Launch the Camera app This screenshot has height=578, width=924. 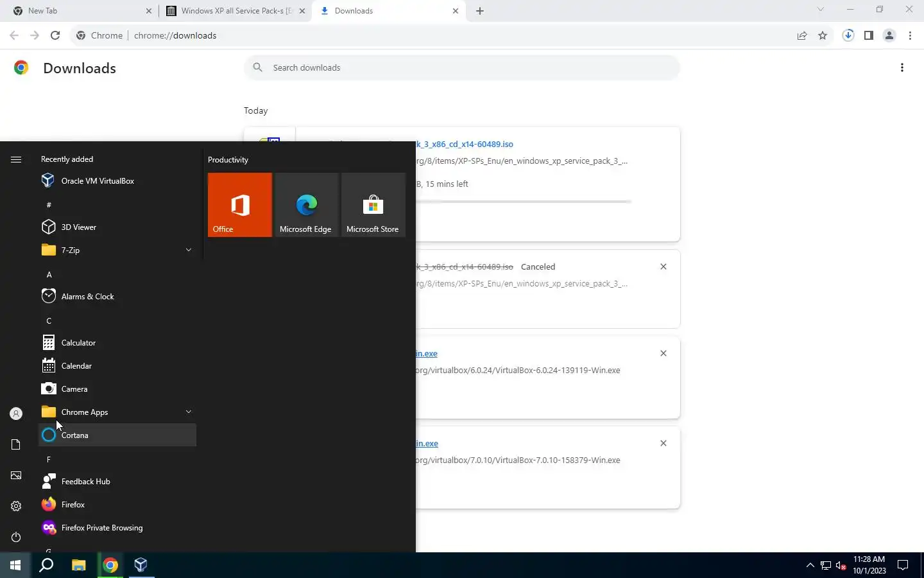(x=117, y=389)
